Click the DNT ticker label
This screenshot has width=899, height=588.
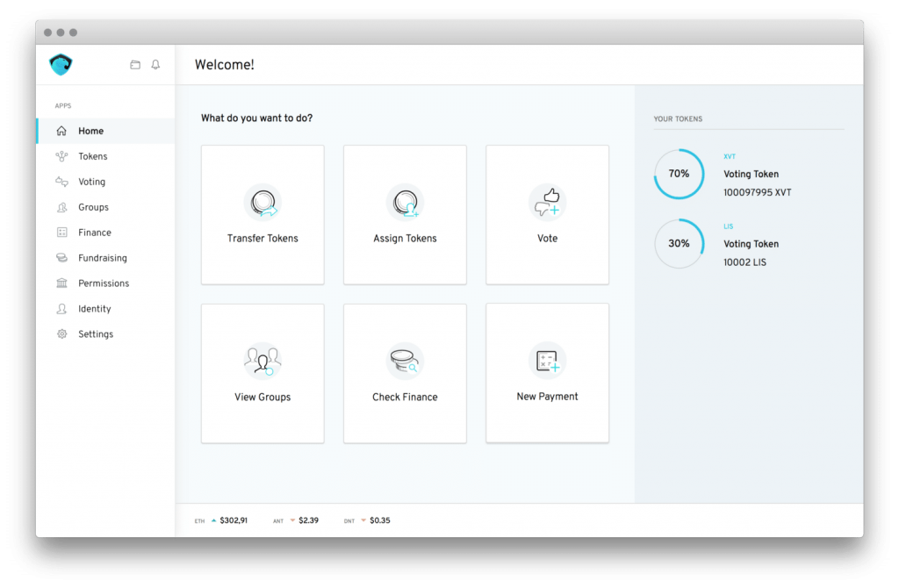[349, 521]
